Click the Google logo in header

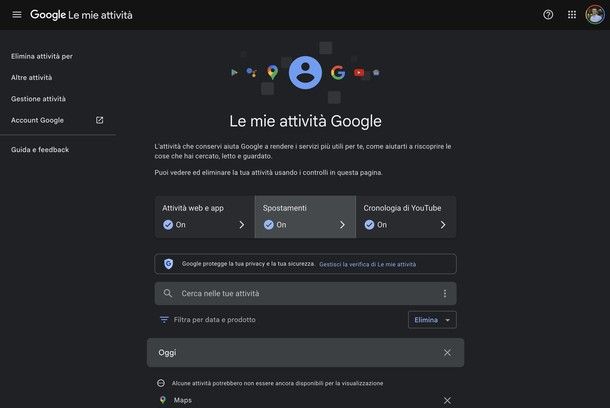tap(48, 15)
